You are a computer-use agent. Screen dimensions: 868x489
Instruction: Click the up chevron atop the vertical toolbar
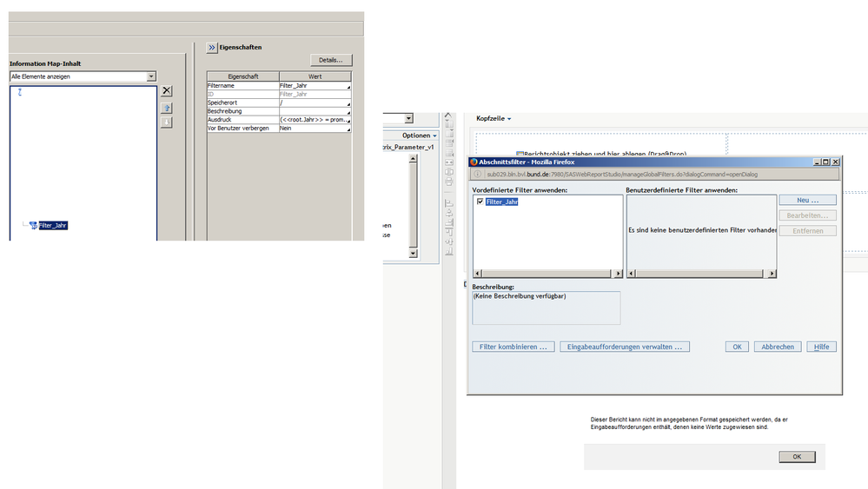[448, 115]
